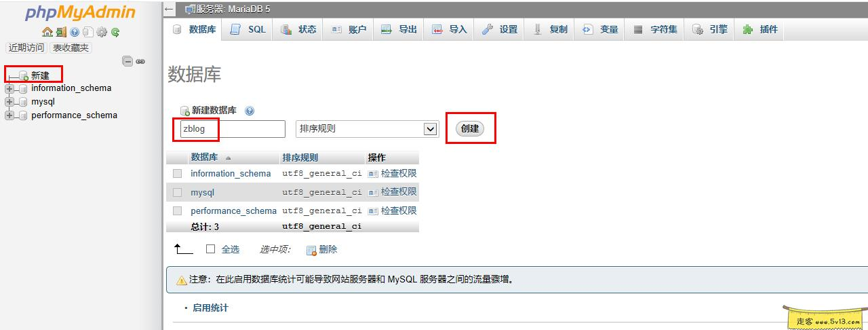This screenshot has width=868, height=330.
Task: Open the 复制 replication tab
Action: 549,29
